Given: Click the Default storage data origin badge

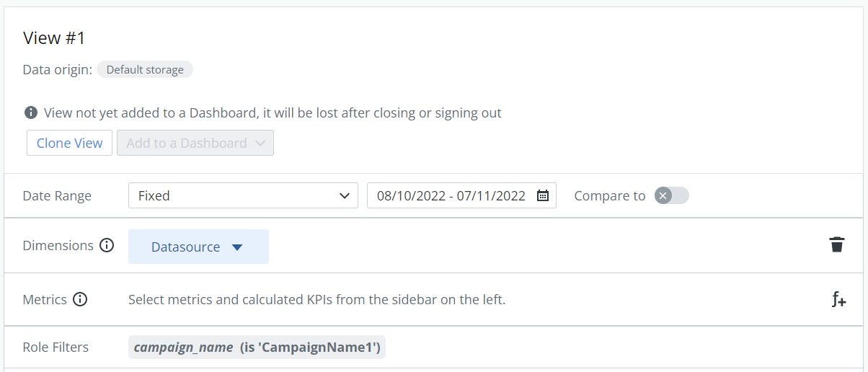Looking at the screenshot, I should [145, 70].
